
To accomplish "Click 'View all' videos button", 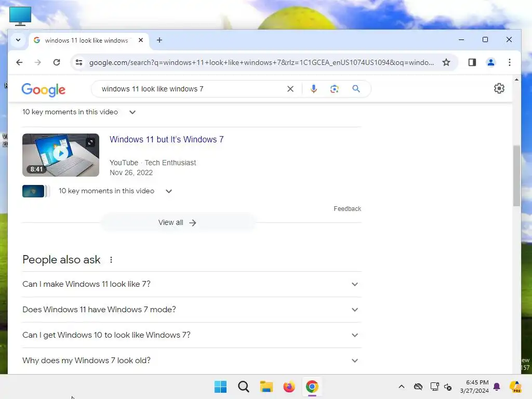I will click(178, 222).
